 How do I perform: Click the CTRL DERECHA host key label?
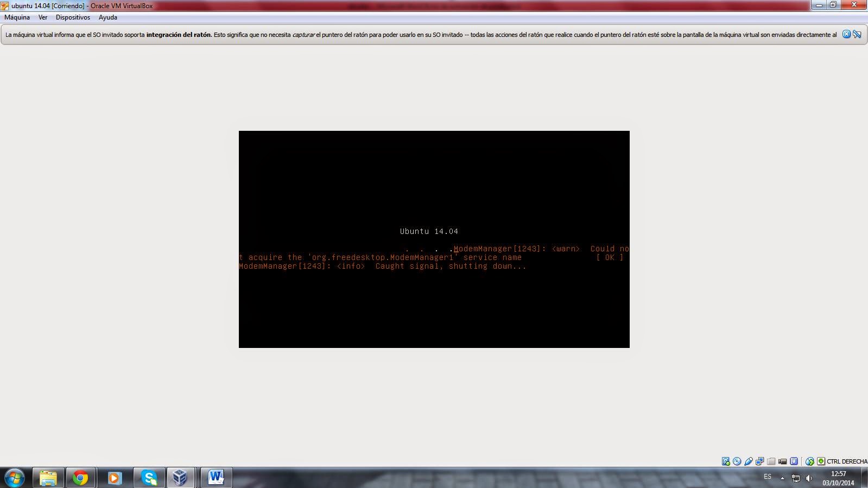coord(847,461)
